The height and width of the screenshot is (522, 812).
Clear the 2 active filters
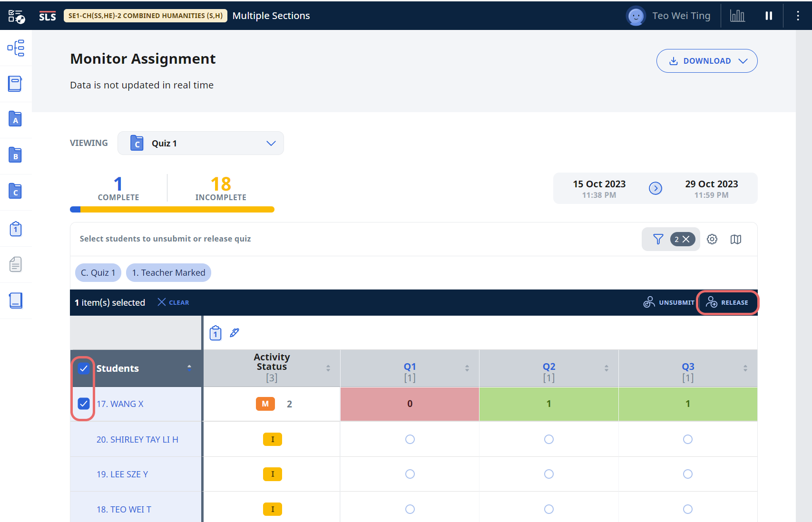tap(685, 239)
